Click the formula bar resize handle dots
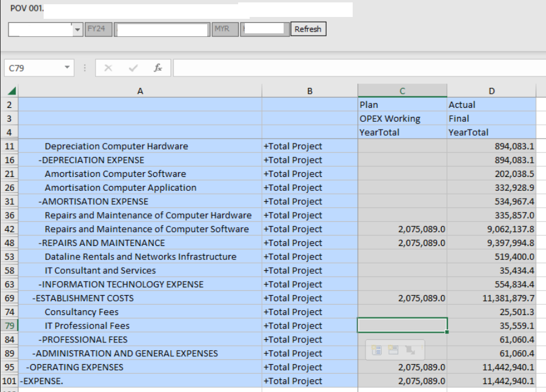 pos(85,68)
